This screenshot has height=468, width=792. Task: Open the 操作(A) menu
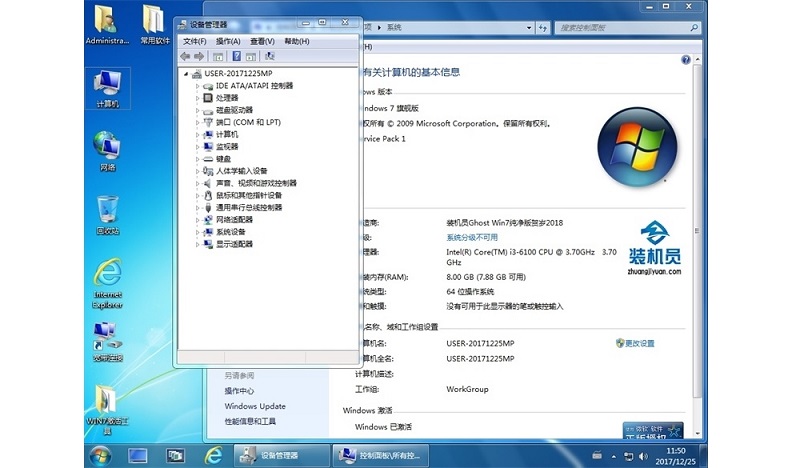point(228,41)
